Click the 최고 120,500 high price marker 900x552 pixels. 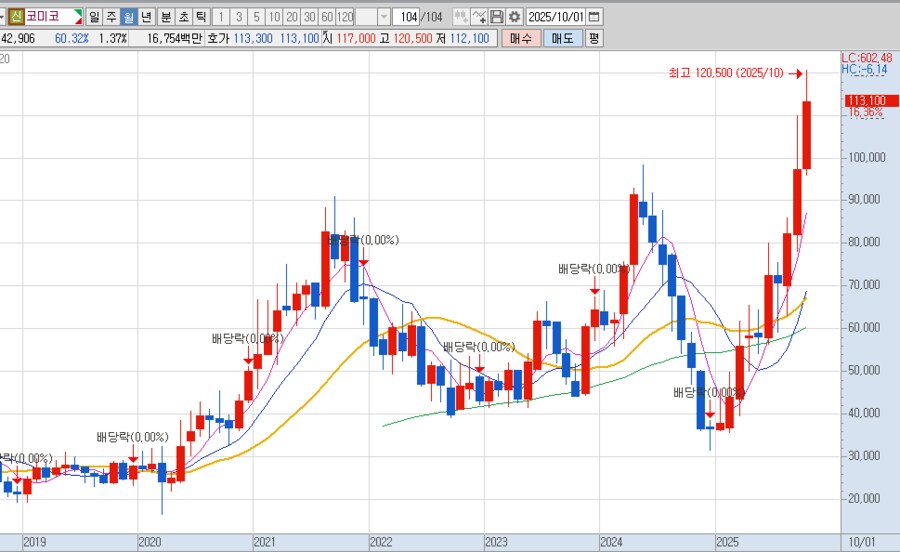tap(727, 73)
